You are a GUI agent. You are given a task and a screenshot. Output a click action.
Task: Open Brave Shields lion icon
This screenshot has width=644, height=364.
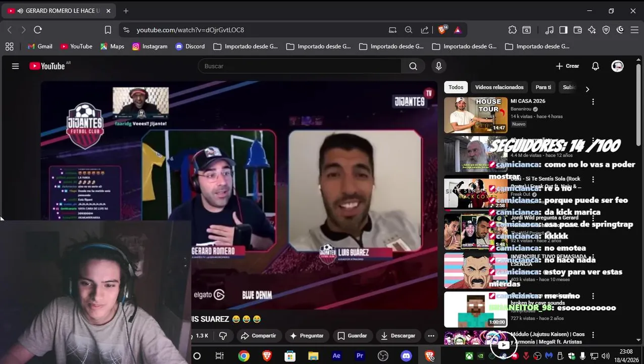(442, 30)
